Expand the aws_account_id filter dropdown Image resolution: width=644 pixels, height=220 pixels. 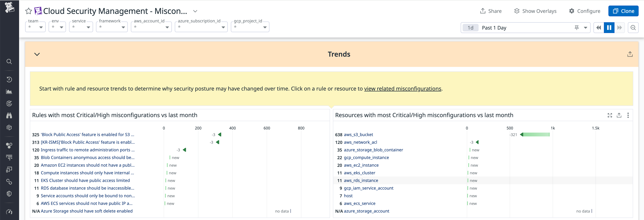[x=167, y=27]
